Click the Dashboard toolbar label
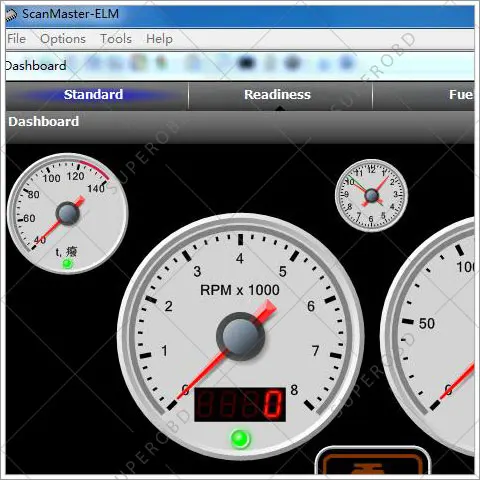The width and height of the screenshot is (480, 480). pyautogui.click(x=36, y=66)
